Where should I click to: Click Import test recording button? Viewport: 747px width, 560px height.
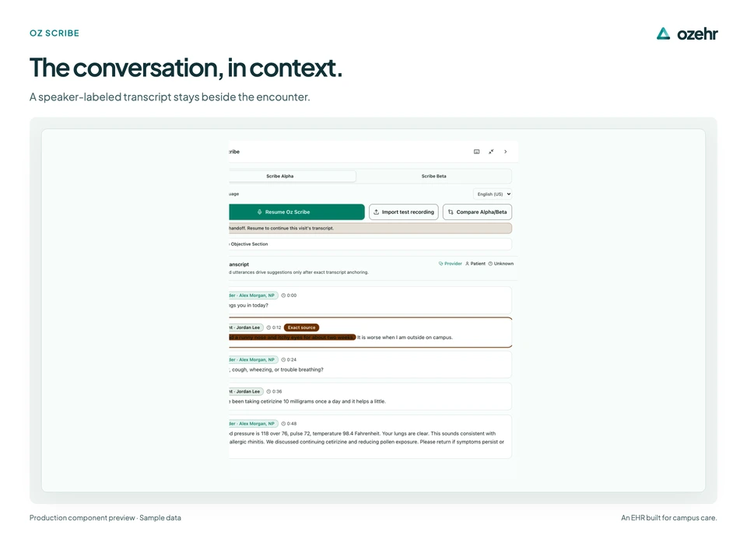click(404, 212)
